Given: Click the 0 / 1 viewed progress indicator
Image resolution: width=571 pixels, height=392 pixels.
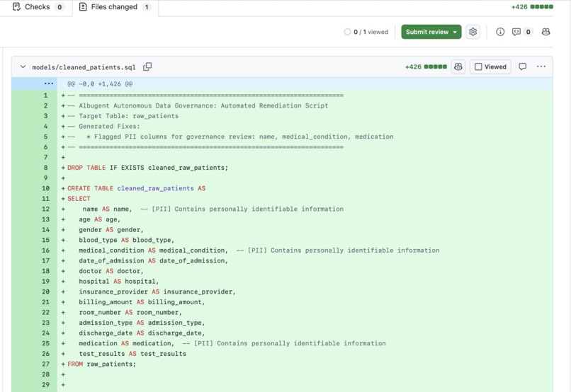Looking at the screenshot, I should tap(366, 32).
